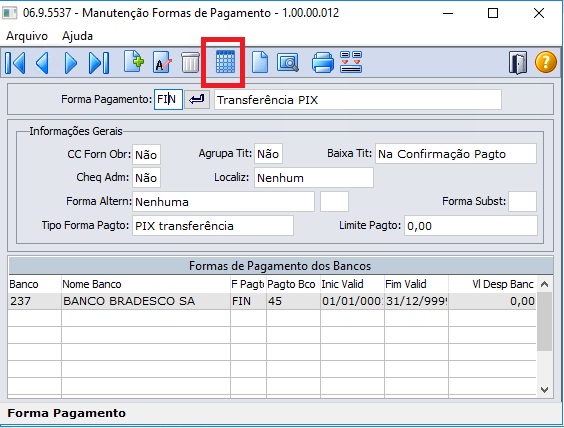This screenshot has width=564, height=428.
Task: Open the Ajuda menu
Action: point(77,36)
